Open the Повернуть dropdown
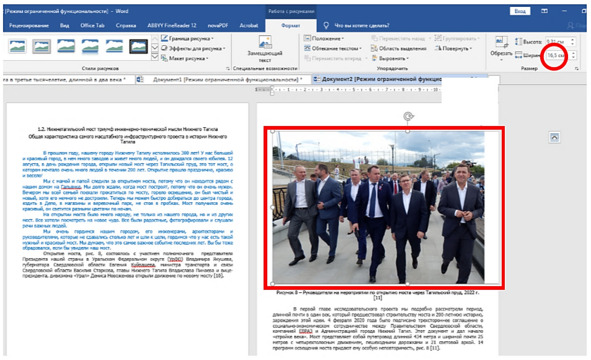This screenshot has height=360, width=591. pyautogui.click(x=453, y=48)
